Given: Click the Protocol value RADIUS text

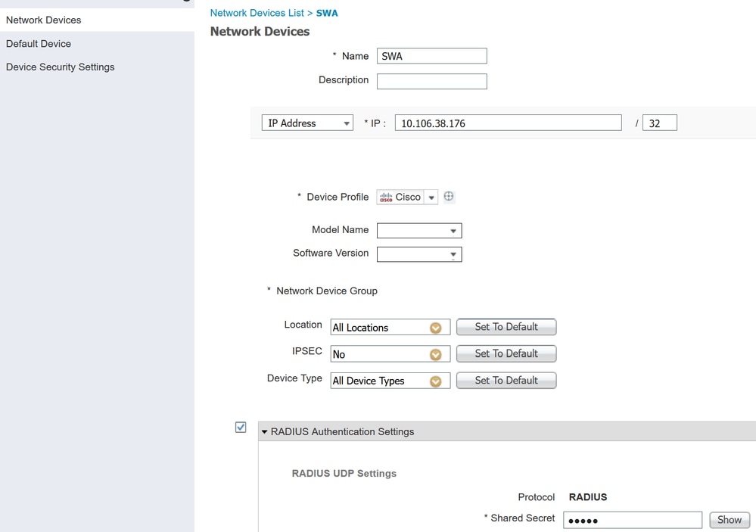Looking at the screenshot, I should (588, 496).
